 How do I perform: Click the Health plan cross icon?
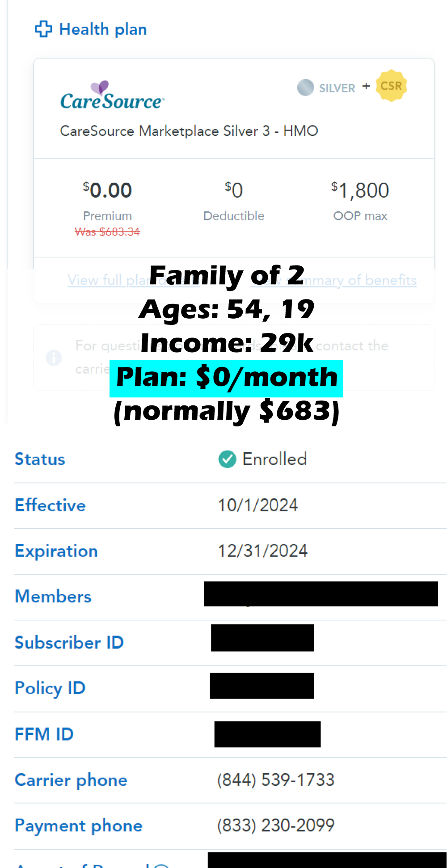pyautogui.click(x=43, y=29)
